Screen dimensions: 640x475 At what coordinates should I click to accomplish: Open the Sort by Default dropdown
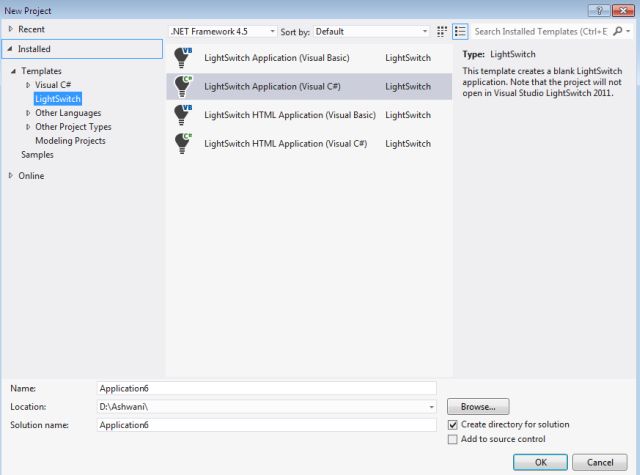[x=371, y=31]
